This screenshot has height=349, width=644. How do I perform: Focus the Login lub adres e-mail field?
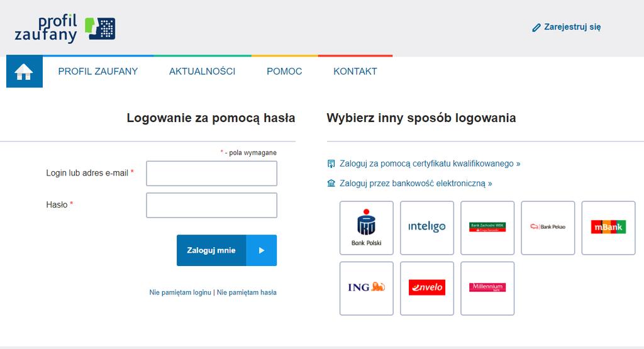tap(211, 174)
